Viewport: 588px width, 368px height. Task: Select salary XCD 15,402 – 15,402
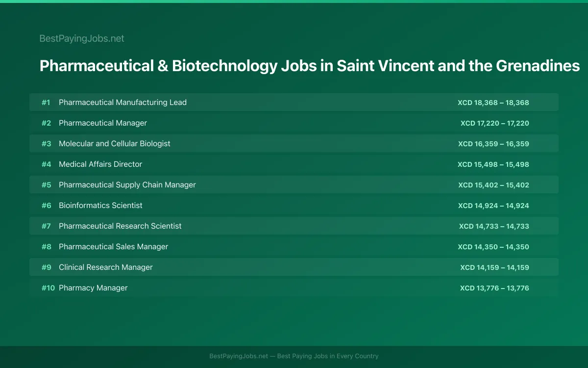point(493,185)
